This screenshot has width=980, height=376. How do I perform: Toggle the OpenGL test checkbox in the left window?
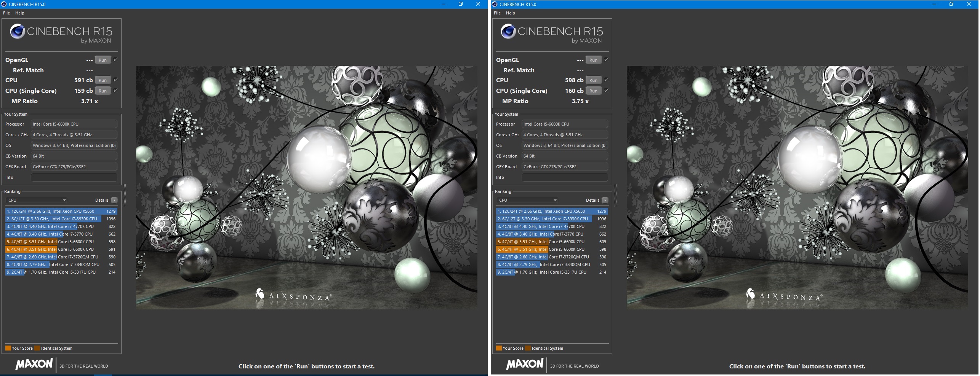[115, 60]
